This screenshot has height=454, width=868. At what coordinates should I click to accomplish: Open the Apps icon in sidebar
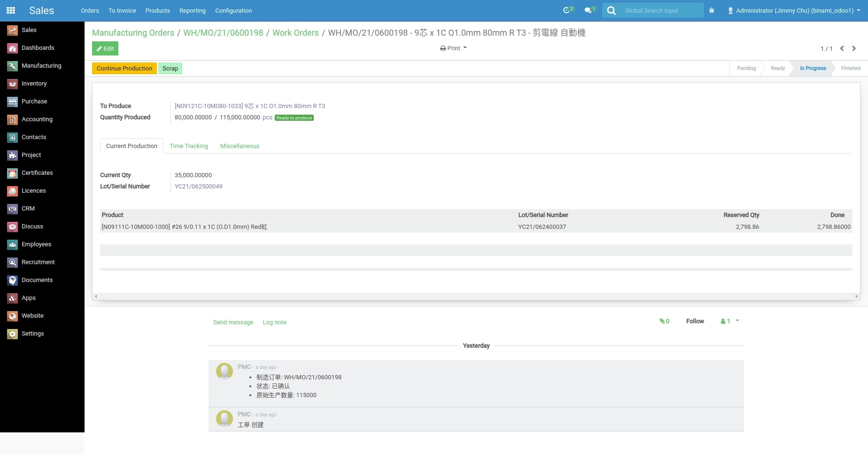[13, 298]
